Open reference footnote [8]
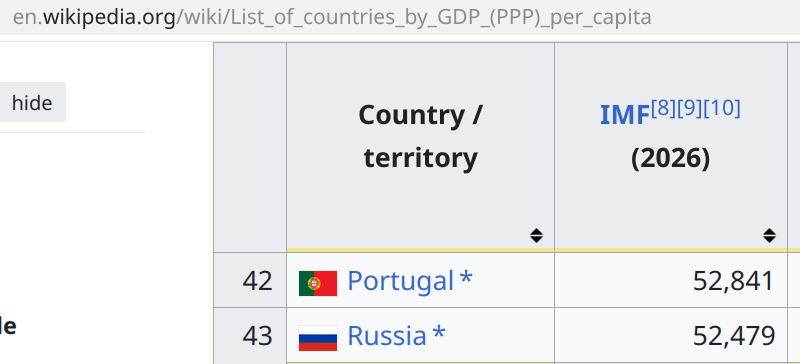 (x=663, y=108)
